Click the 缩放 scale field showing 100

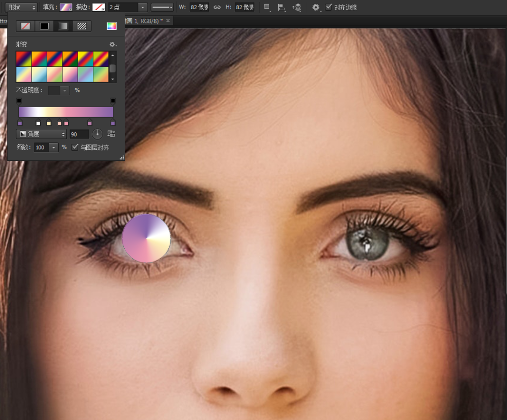pos(42,148)
